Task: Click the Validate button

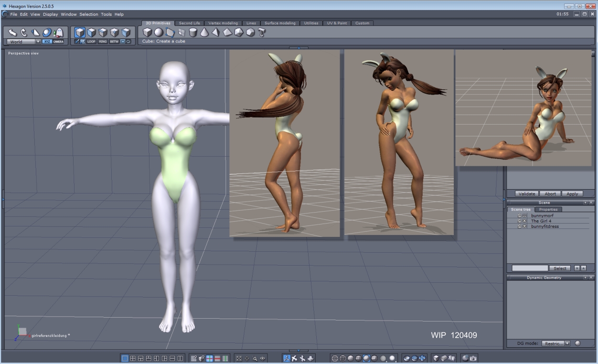Action: 527,193
